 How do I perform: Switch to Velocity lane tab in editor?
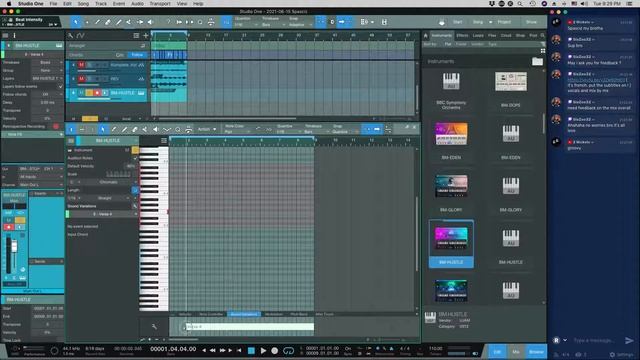pyautogui.click(x=185, y=314)
